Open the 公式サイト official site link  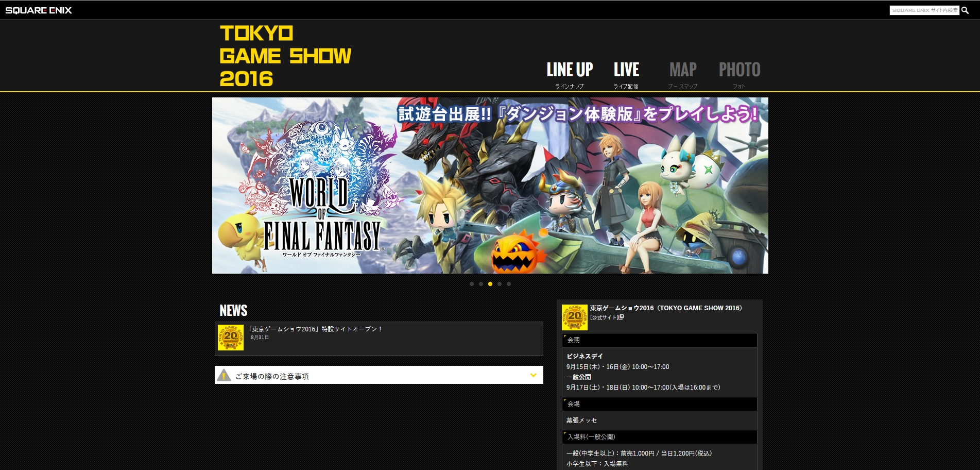[x=604, y=317]
